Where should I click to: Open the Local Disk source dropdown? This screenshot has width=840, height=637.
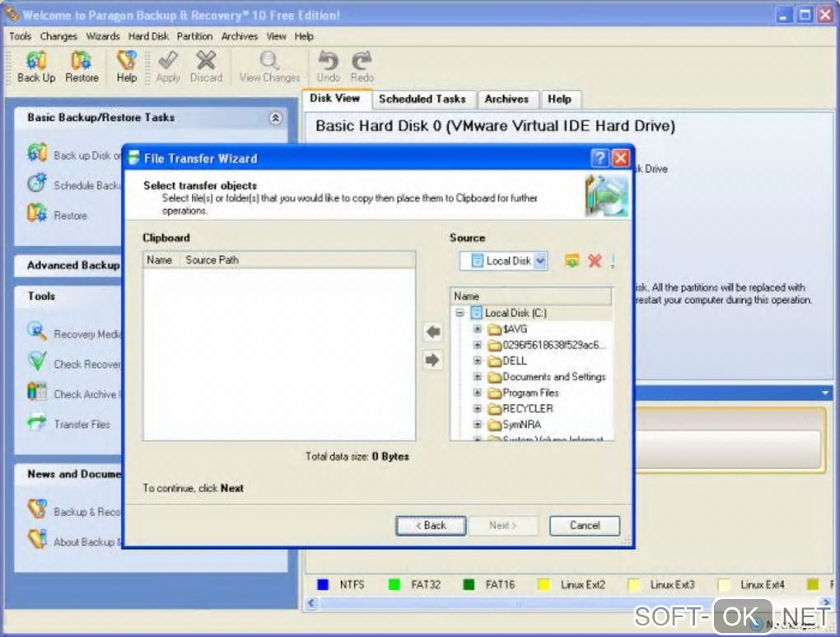(540, 261)
